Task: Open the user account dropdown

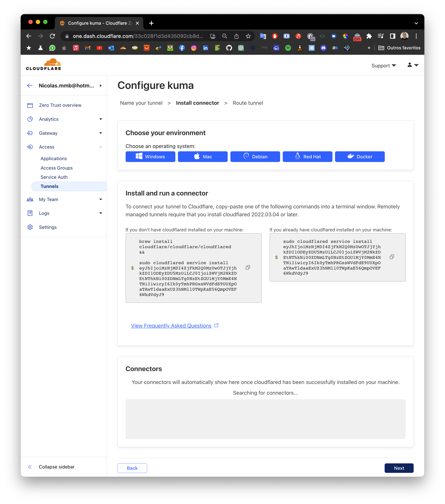Action: click(x=413, y=65)
